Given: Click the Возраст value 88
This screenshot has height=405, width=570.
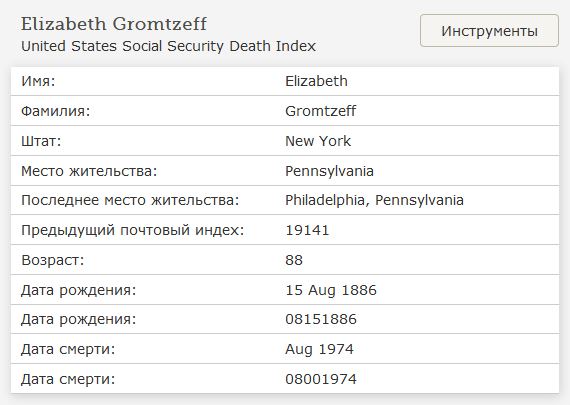Looking at the screenshot, I should coord(294,260).
